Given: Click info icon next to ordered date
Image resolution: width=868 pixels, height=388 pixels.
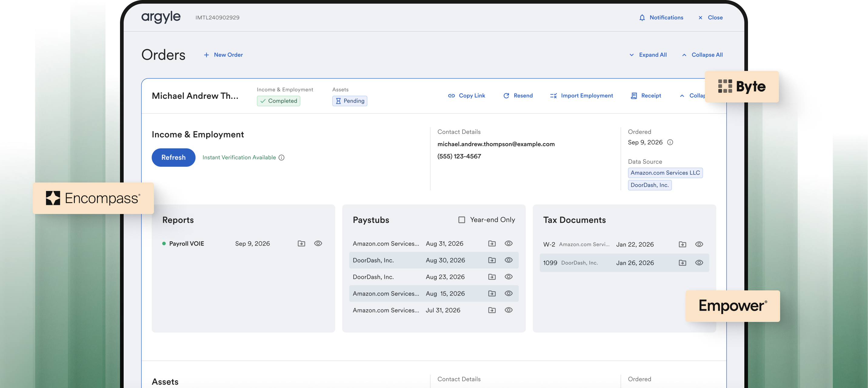Looking at the screenshot, I should (x=670, y=142).
